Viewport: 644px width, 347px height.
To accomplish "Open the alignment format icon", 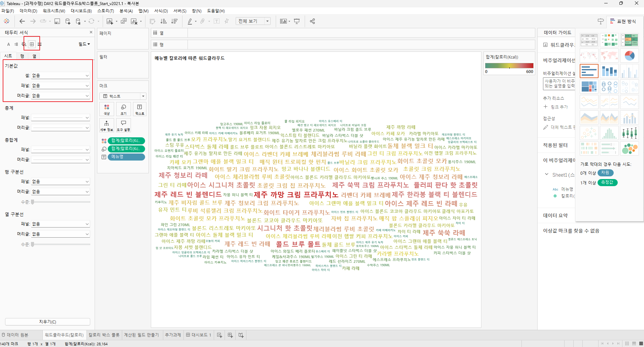I will tap(16, 44).
